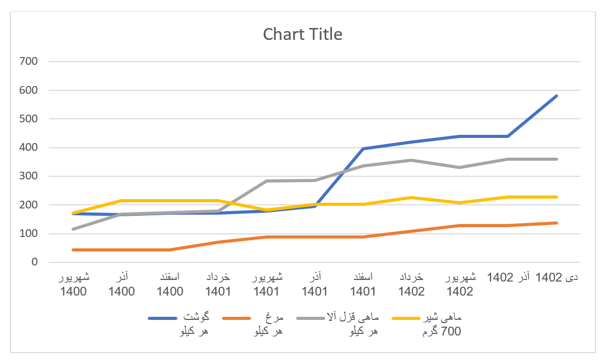The image size is (612, 364).
Task: Click the blue گوشت legend line swatch
Action: point(162,318)
